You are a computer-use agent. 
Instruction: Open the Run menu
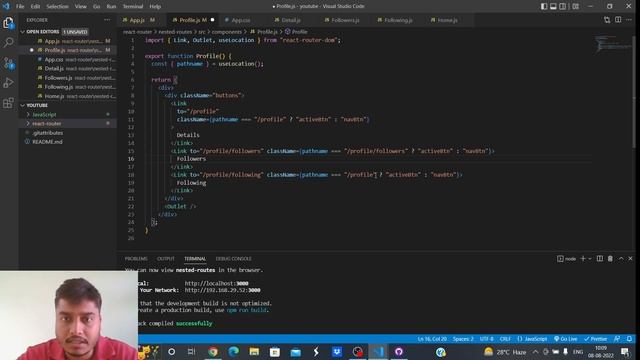click(x=111, y=7)
